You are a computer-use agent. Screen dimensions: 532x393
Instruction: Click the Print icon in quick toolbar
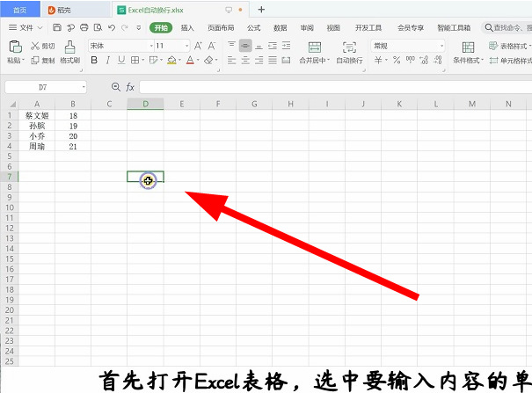point(84,27)
